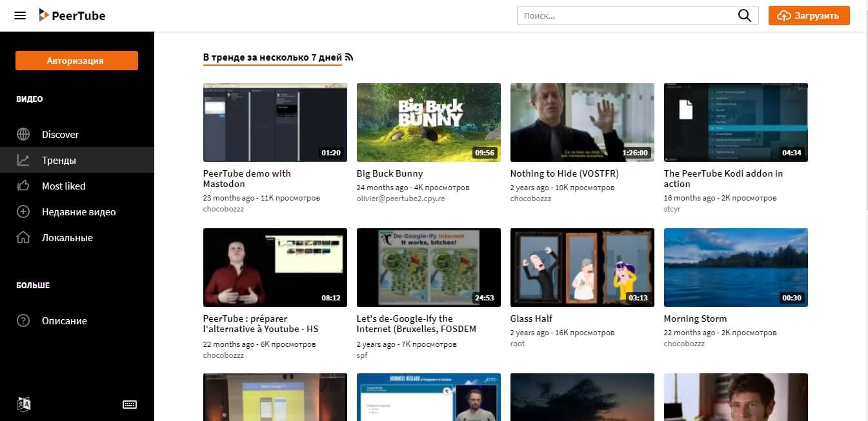Open Недавние видео section
Image resolution: width=868 pixels, height=421 pixels.
pos(77,211)
